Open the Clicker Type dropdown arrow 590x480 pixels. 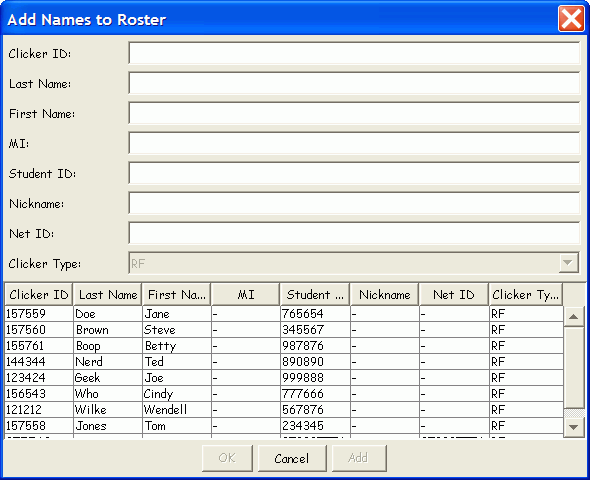[x=568, y=263]
